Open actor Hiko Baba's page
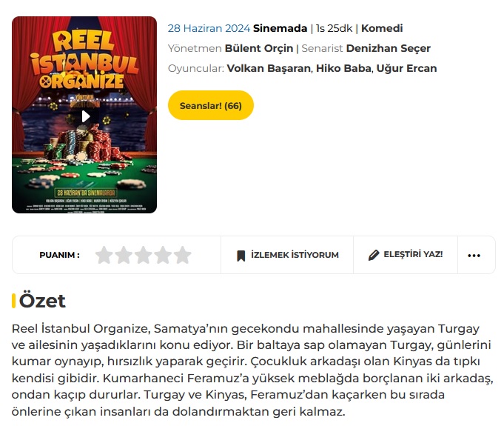This screenshot has height=426, width=504. pyautogui.click(x=343, y=68)
